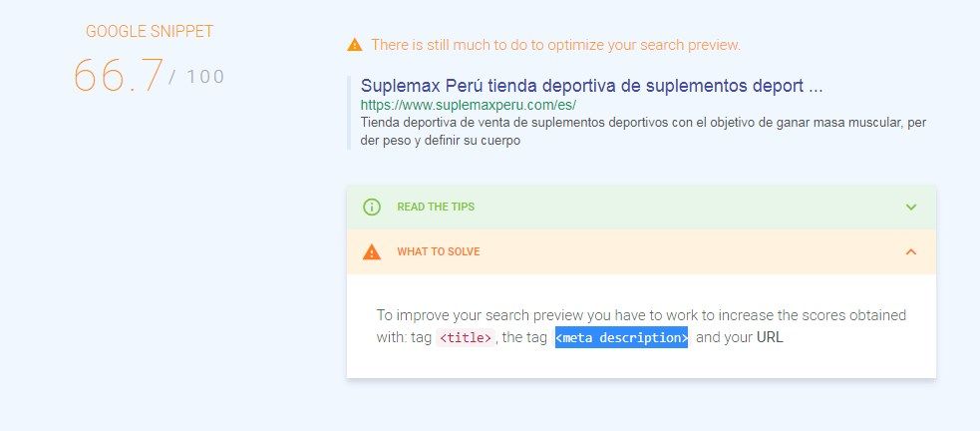Screen dimensions: 980x431
Task: Click the optimize search preview warning message
Action: (x=555, y=45)
